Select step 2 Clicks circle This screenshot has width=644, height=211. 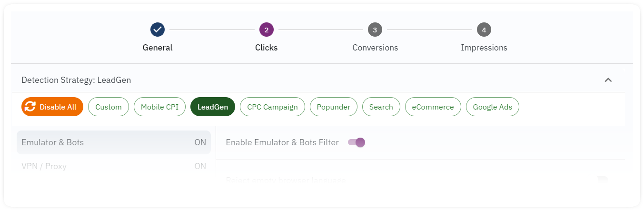point(267,30)
